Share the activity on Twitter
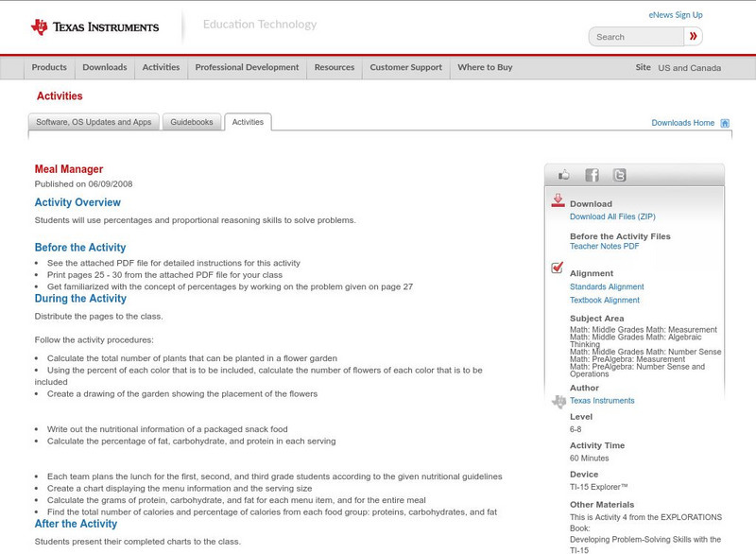 (x=620, y=174)
